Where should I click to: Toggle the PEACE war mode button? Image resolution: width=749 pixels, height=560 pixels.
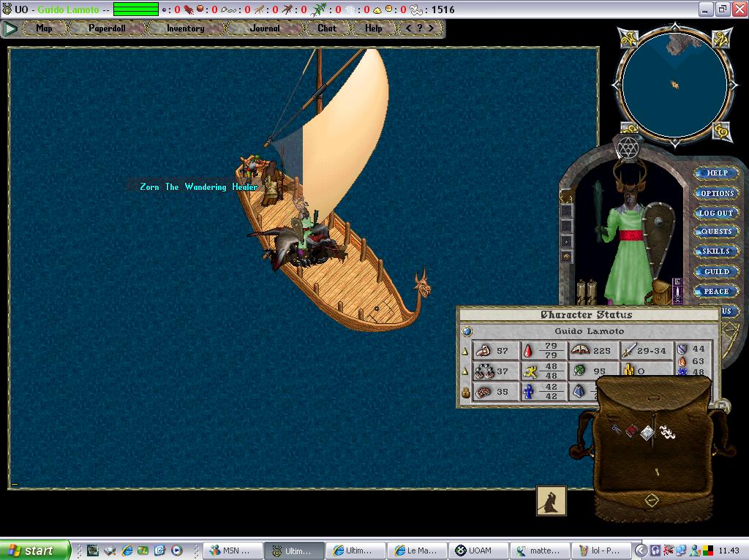point(715,291)
